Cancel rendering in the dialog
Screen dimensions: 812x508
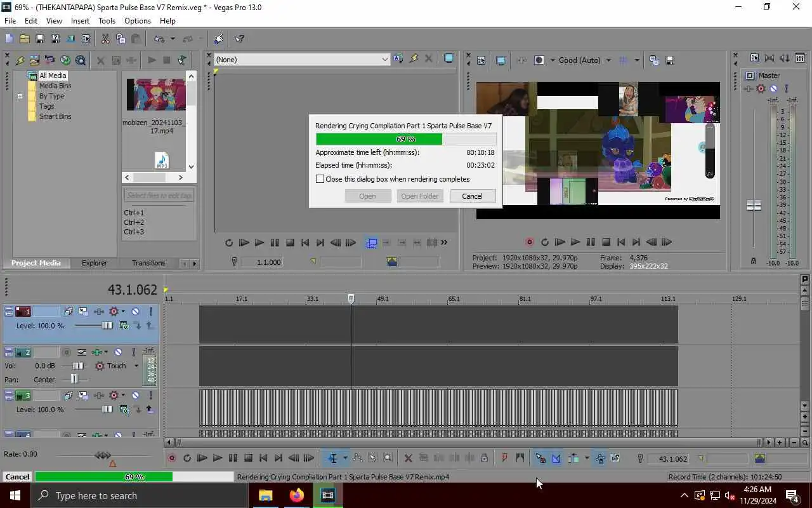pyautogui.click(x=472, y=196)
